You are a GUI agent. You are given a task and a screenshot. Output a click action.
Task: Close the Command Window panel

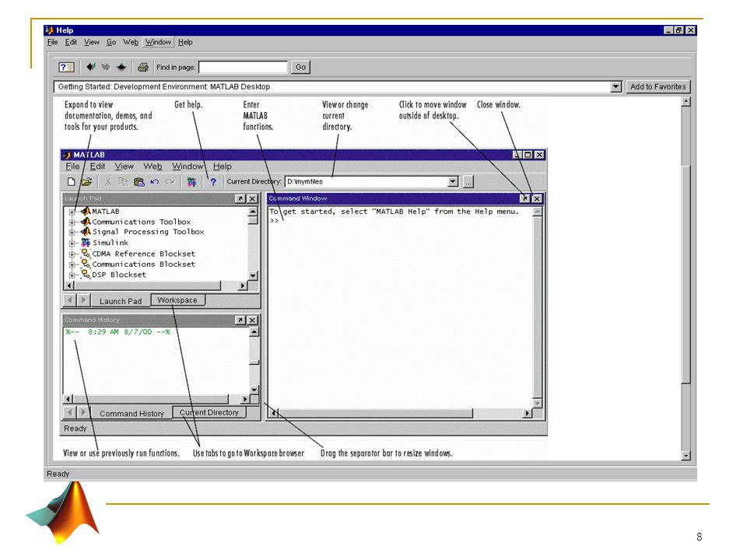(537, 198)
